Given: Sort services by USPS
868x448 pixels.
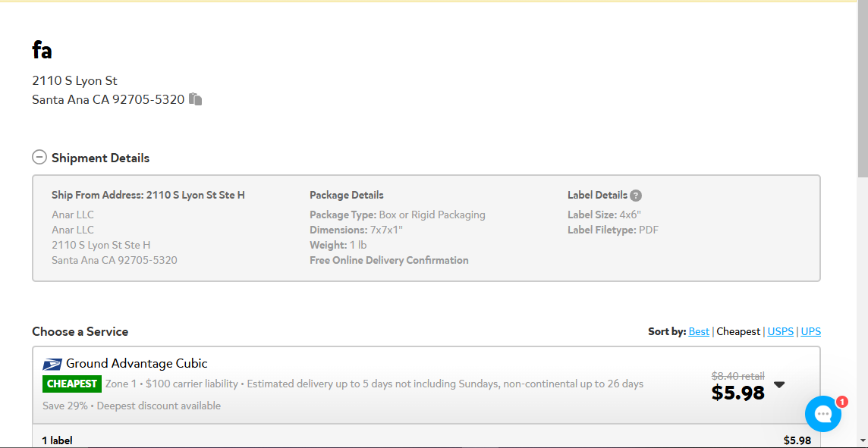Looking at the screenshot, I should tap(781, 331).
